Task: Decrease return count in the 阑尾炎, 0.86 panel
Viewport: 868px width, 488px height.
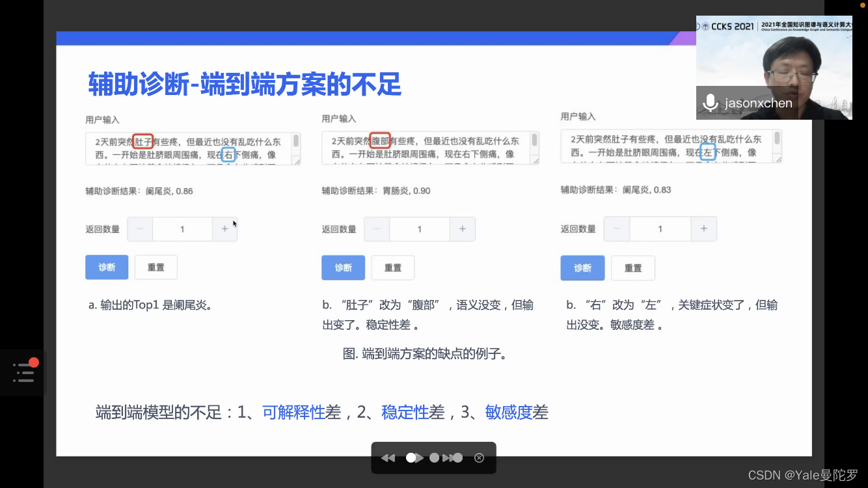Action: pos(140,229)
